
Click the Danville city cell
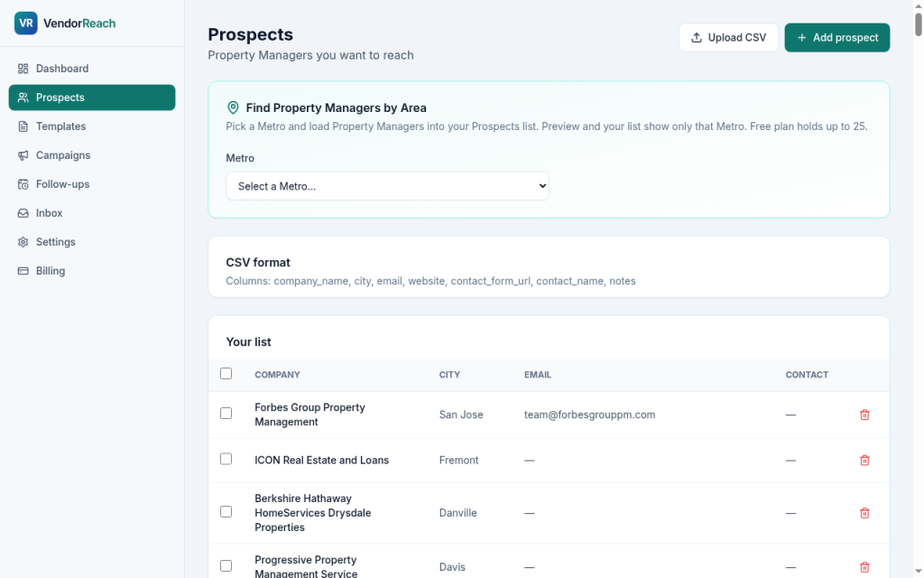pos(457,513)
